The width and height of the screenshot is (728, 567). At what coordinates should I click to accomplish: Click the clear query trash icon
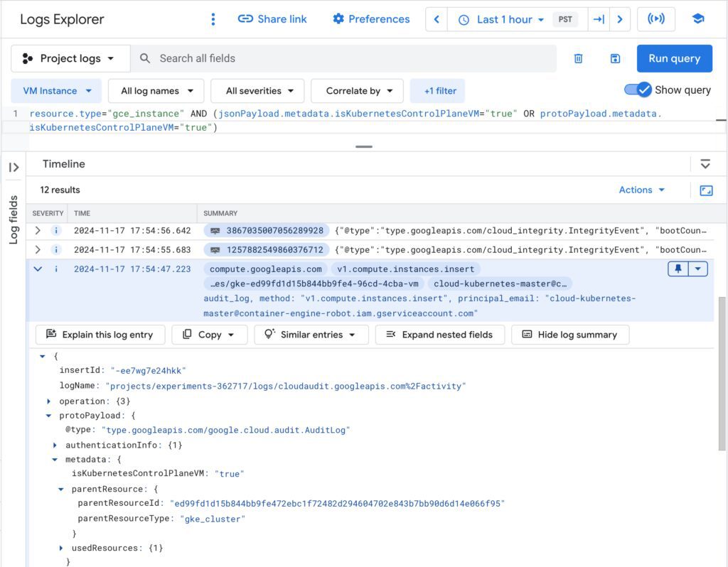point(578,58)
